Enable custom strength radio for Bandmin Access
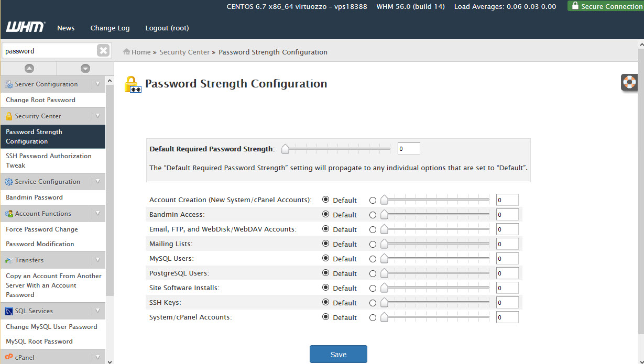 coord(373,215)
